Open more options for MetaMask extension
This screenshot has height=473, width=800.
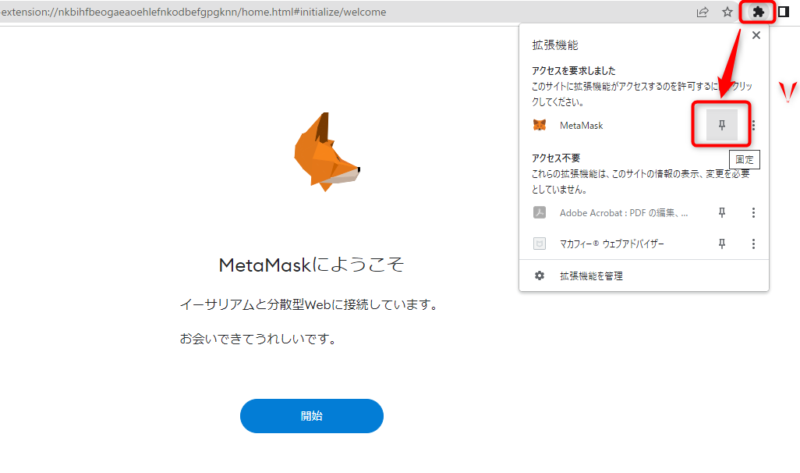[754, 125]
